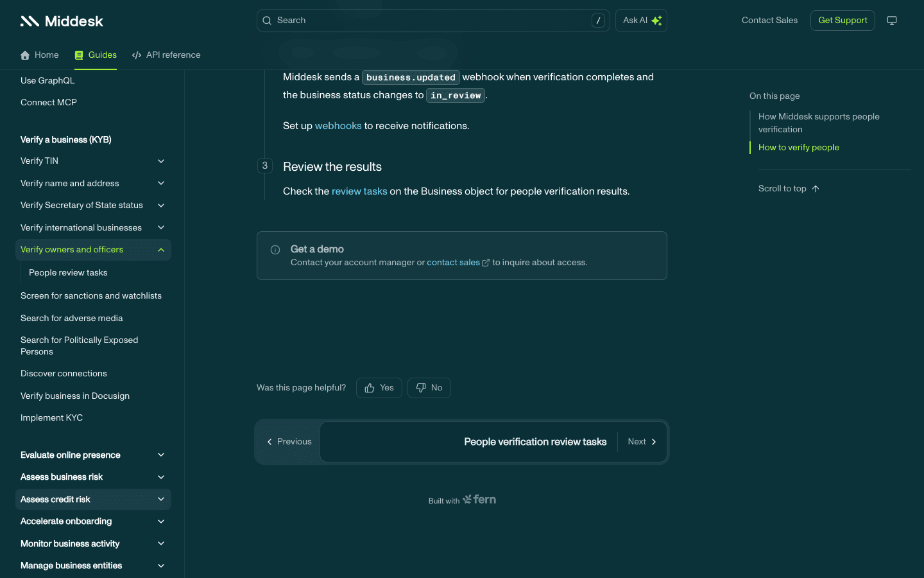Image resolution: width=924 pixels, height=578 pixels.
Task: Click the Scroll to top arrow
Action: tap(816, 189)
